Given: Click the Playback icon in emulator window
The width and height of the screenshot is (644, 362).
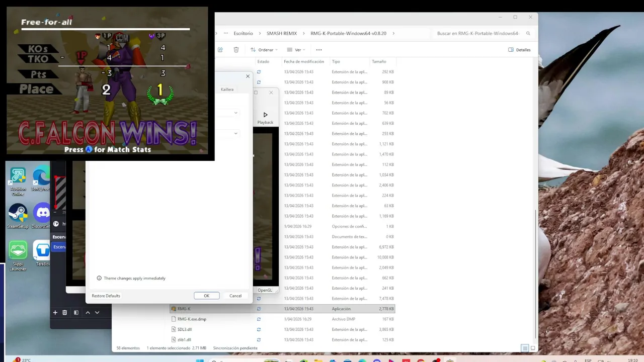Looking at the screenshot, I should 265,115.
